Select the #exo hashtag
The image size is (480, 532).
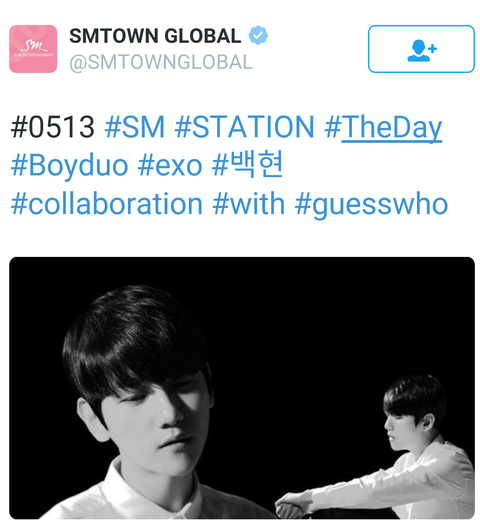170,166
